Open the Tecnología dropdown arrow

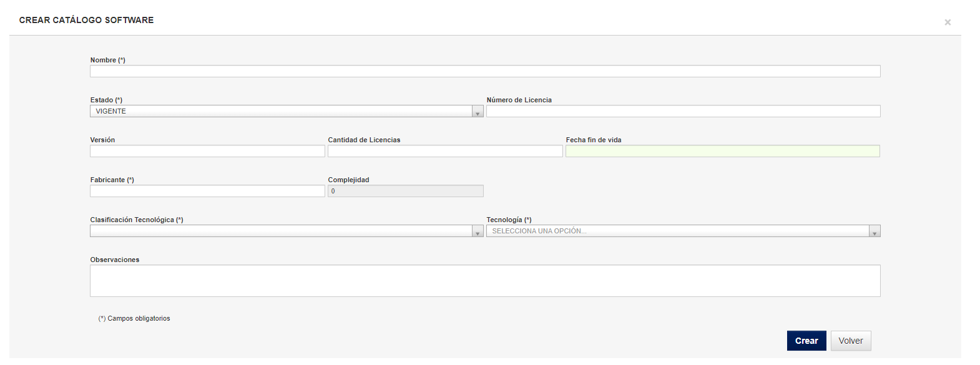(875, 231)
